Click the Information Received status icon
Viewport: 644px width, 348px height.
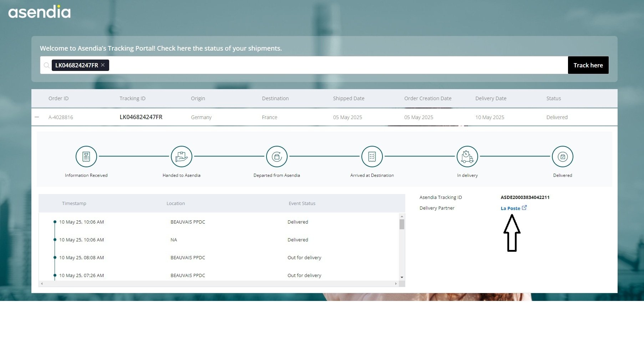86,157
